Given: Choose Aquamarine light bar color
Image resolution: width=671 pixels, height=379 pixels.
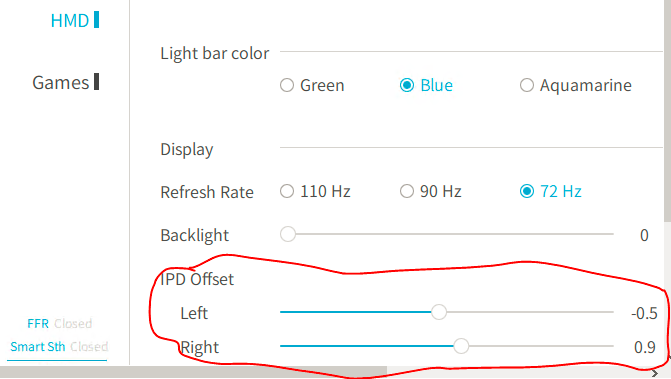Looking at the screenshot, I should (575, 85).
